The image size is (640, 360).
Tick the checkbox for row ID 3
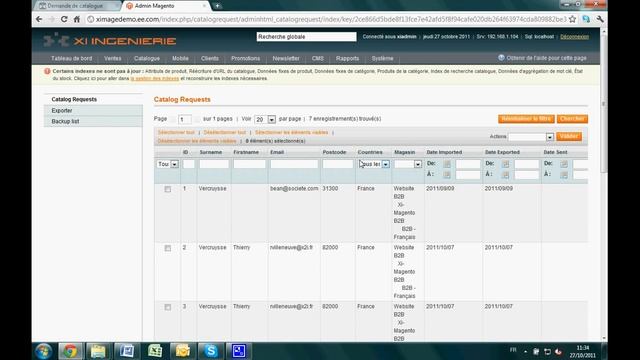168,307
